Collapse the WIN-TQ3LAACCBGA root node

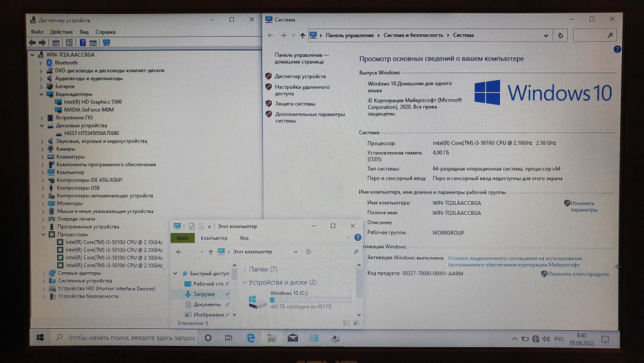point(32,54)
